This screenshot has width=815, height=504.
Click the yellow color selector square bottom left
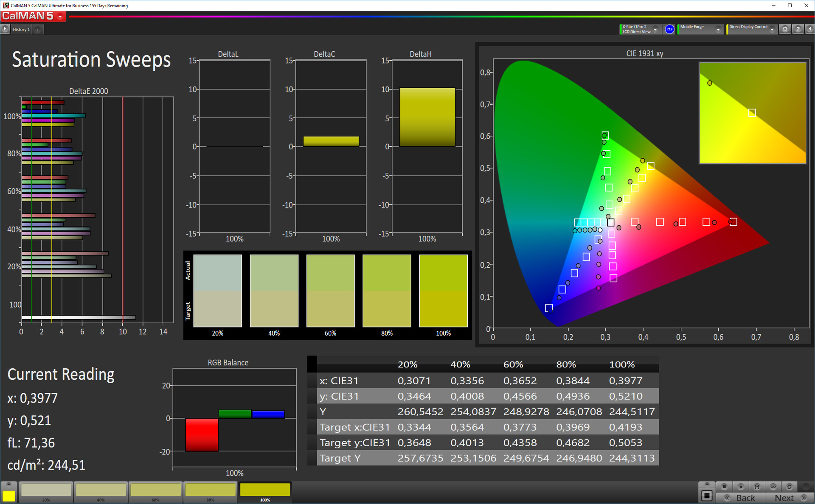click(9, 496)
